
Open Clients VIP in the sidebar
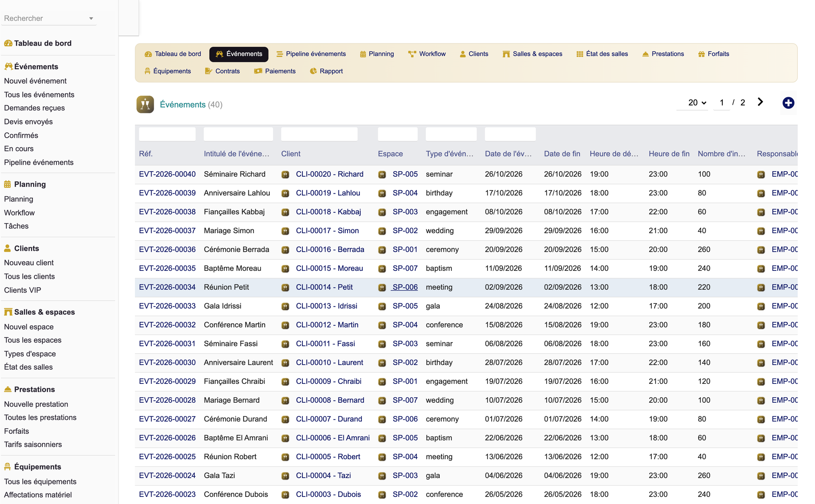click(23, 290)
